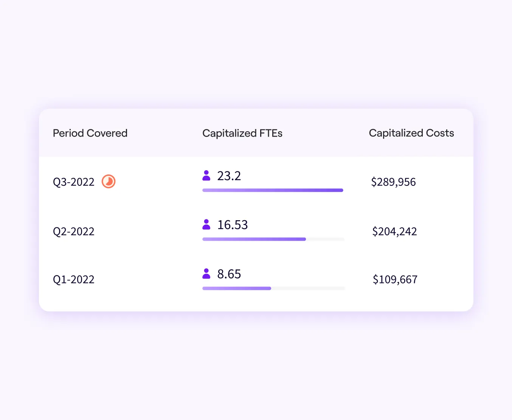Click the $204,242 cost value
The height and width of the screenshot is (420, 512).
(394, 231)
